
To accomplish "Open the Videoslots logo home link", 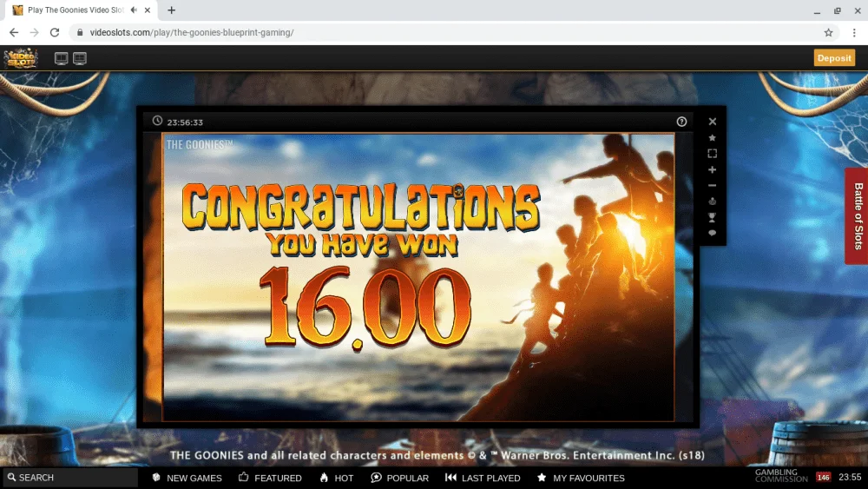I will click(21, 58).
